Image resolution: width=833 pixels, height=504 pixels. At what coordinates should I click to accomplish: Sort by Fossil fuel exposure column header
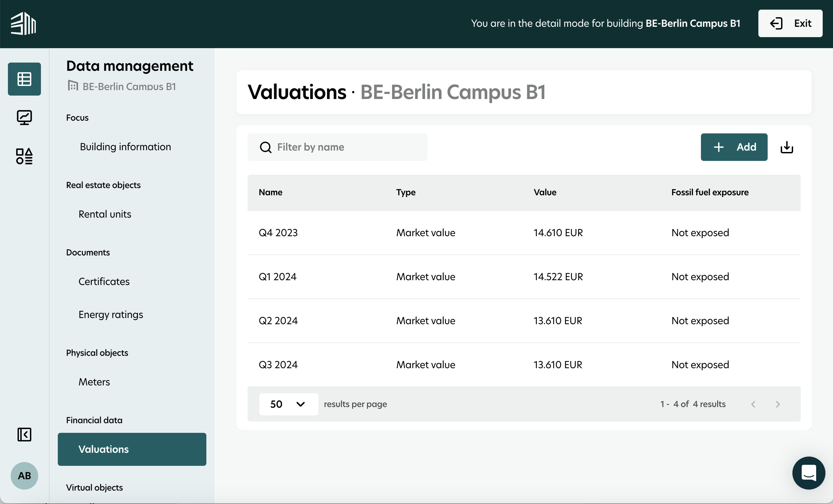click(x=710, y=192)
